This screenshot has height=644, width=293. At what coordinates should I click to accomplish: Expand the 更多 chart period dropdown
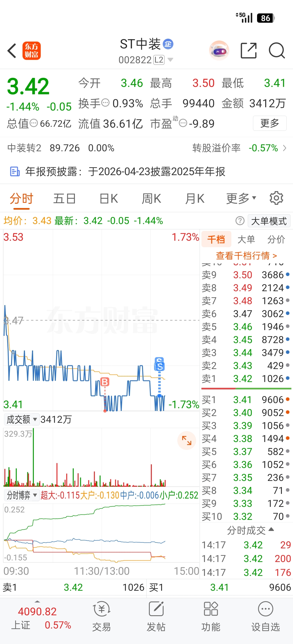(241, 199)
